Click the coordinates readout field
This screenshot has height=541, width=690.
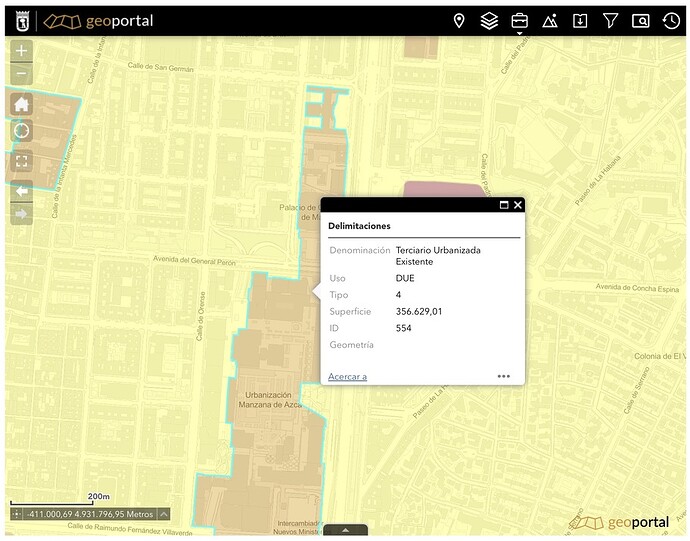point(90,514)
